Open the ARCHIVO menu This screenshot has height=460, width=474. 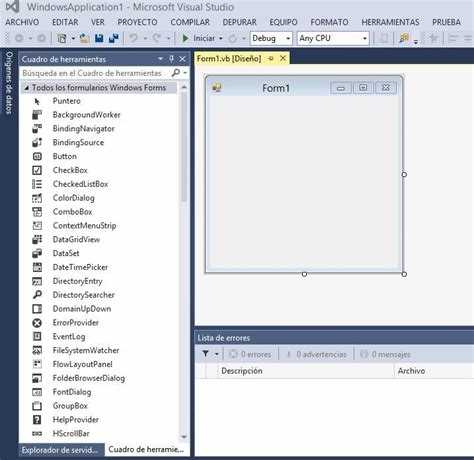pos(22,22)
